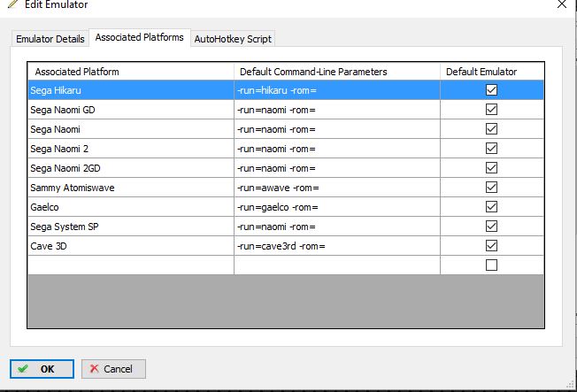
Task: Click Default Command-Line Parameters column header
Action: pos(337,72)
